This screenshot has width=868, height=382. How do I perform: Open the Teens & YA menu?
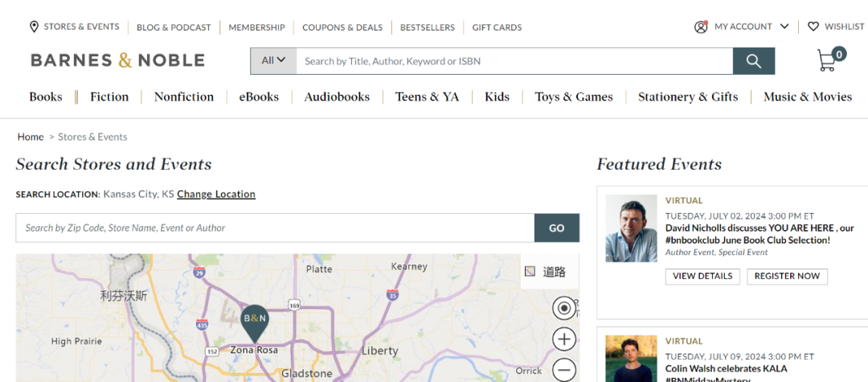tap(427, 97)
